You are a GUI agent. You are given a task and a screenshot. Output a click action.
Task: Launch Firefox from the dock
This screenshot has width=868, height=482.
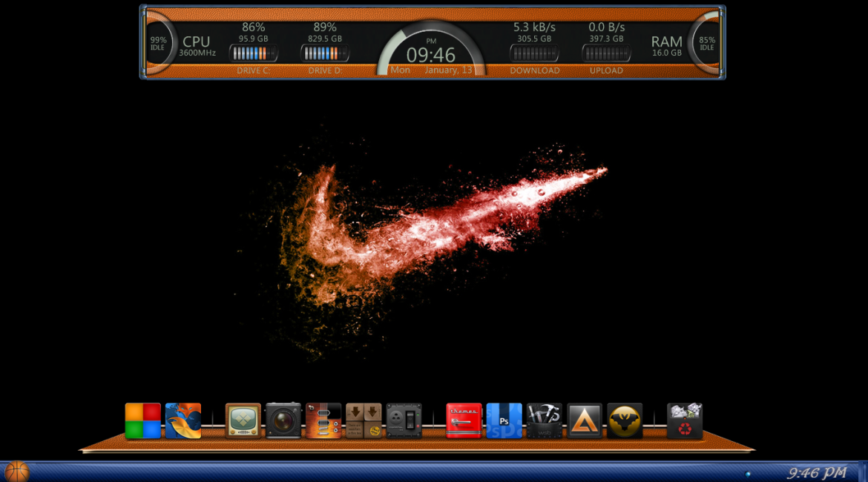point(183,420)
